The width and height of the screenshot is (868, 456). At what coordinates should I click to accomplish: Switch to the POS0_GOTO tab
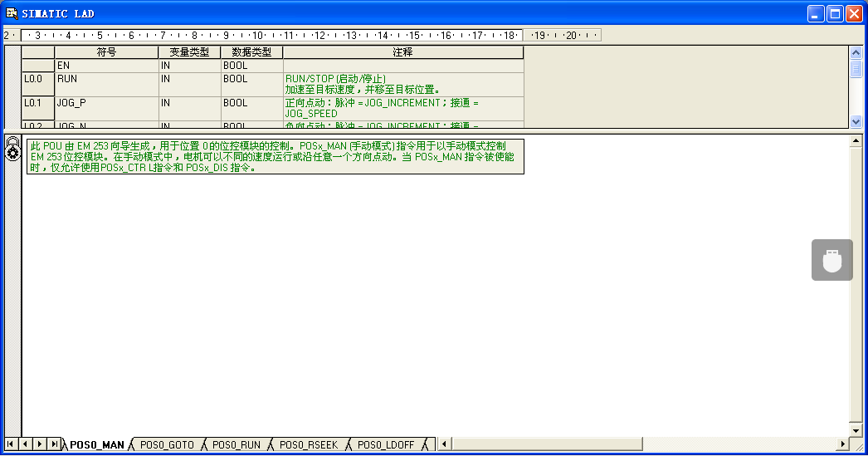(x=167, y=445)
